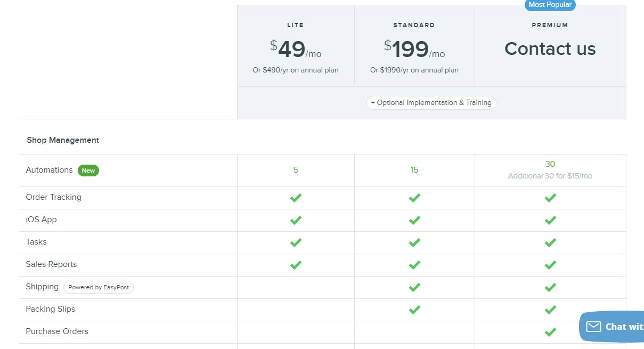Click the Premium plan Tasks checkmark

(550, 242)
